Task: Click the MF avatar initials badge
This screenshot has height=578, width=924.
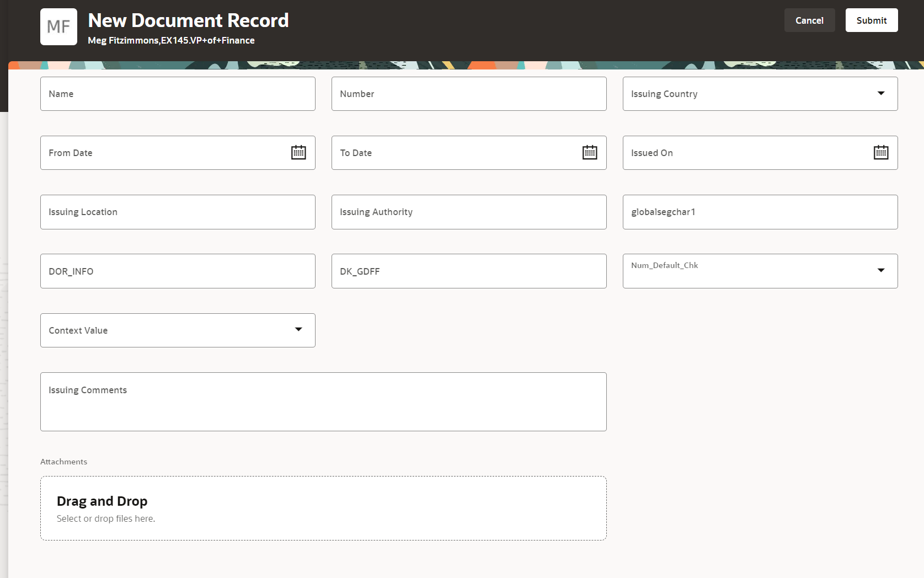Action: click(x=58, y=26)
